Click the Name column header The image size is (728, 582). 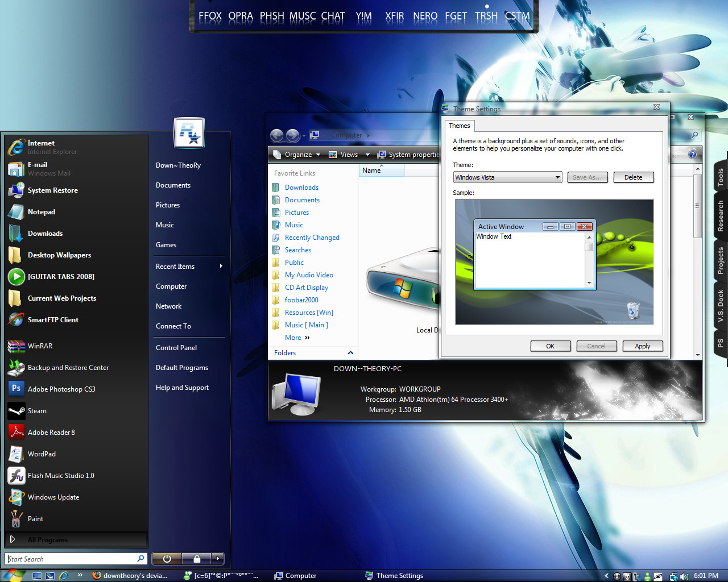pos(381,171)
